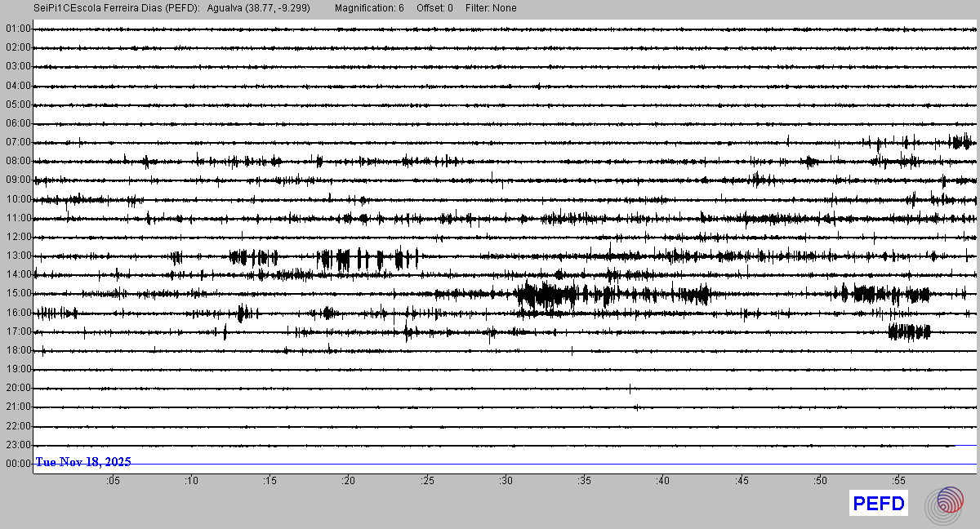The width and height of the screenshot is (980, 529).
Task: Select the 15:00 hour trace label
Action: point(18,293)
